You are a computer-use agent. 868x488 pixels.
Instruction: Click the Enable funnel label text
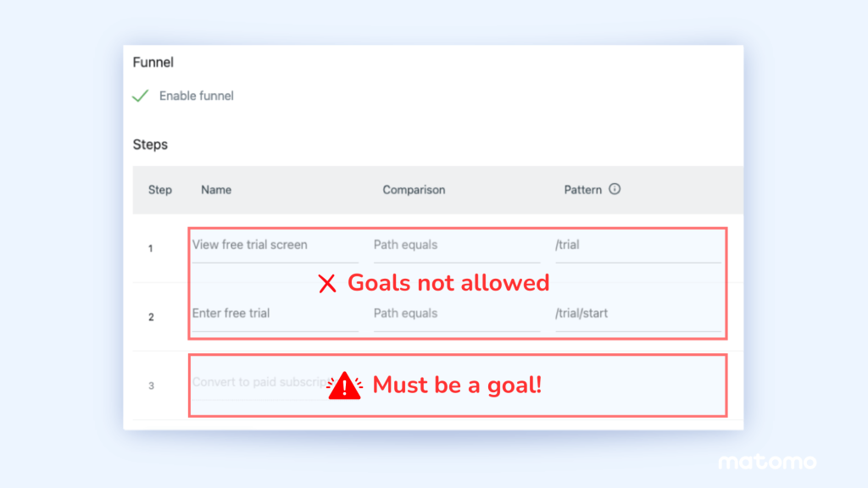(x=196, y=96)
